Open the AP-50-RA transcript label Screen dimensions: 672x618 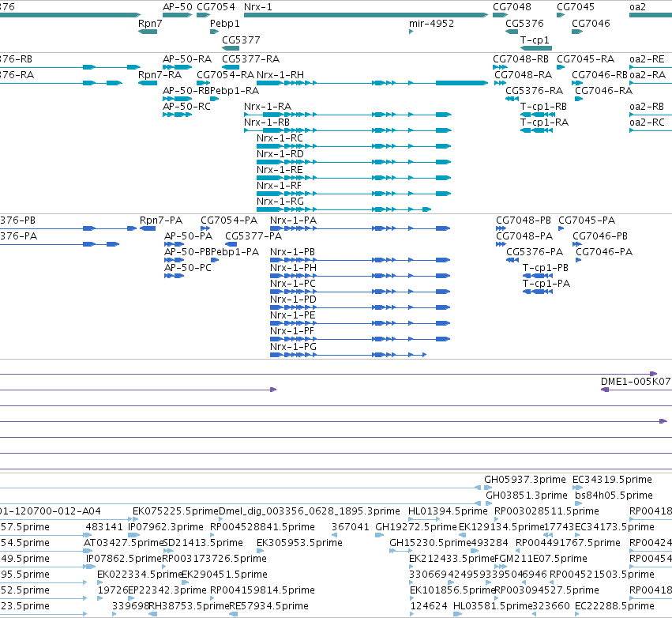pos(187,58)
